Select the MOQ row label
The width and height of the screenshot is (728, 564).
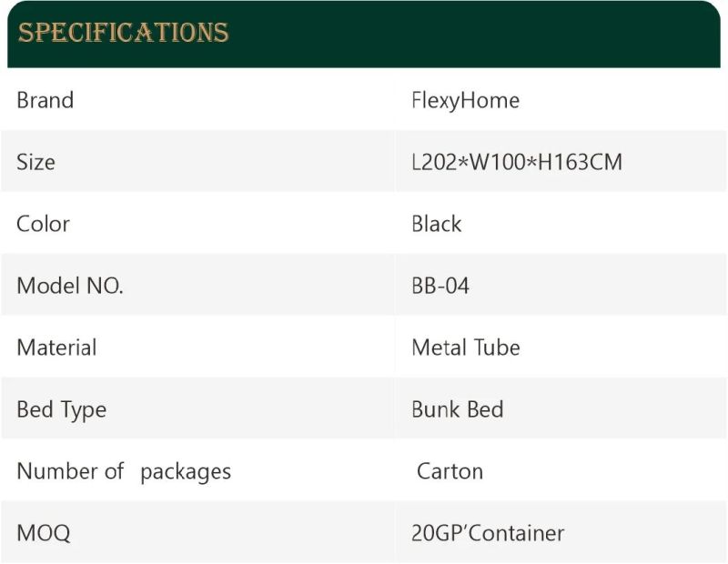point(44,533)
